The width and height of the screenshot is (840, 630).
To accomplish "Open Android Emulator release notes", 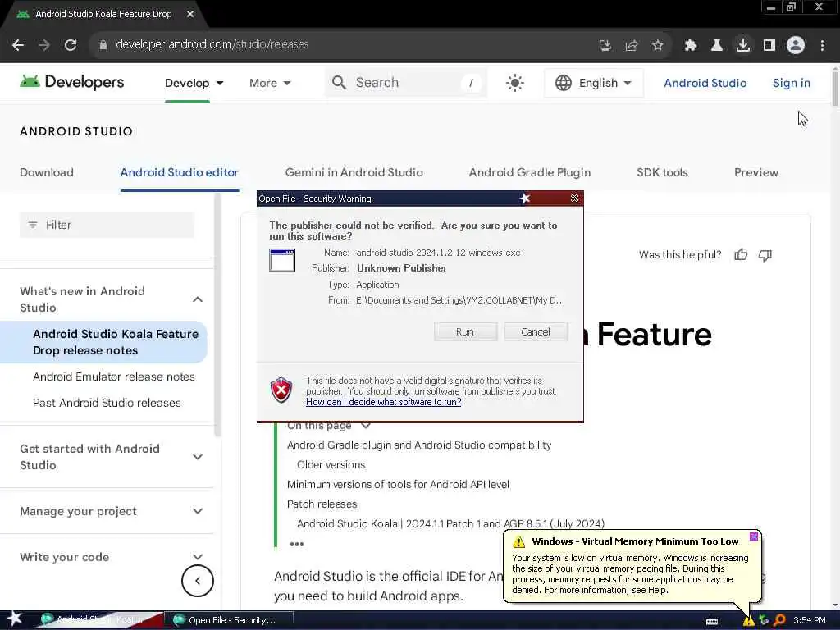I will tap(113, 377).
